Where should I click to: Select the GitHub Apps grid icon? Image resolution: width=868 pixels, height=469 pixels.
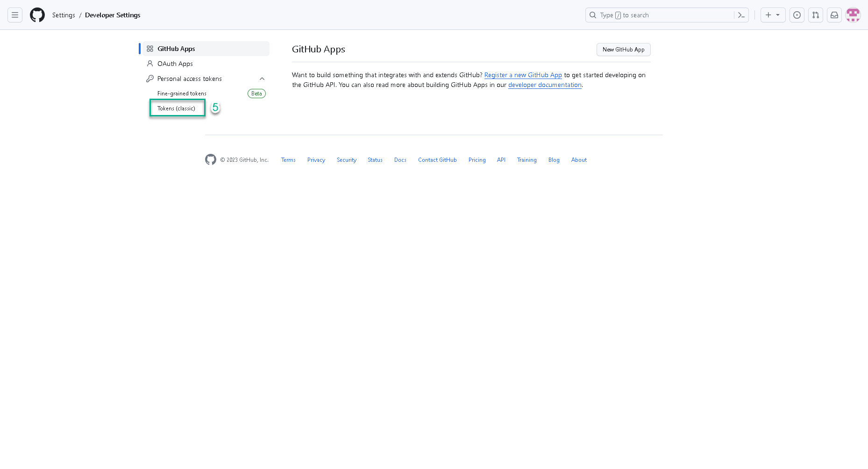150,48
